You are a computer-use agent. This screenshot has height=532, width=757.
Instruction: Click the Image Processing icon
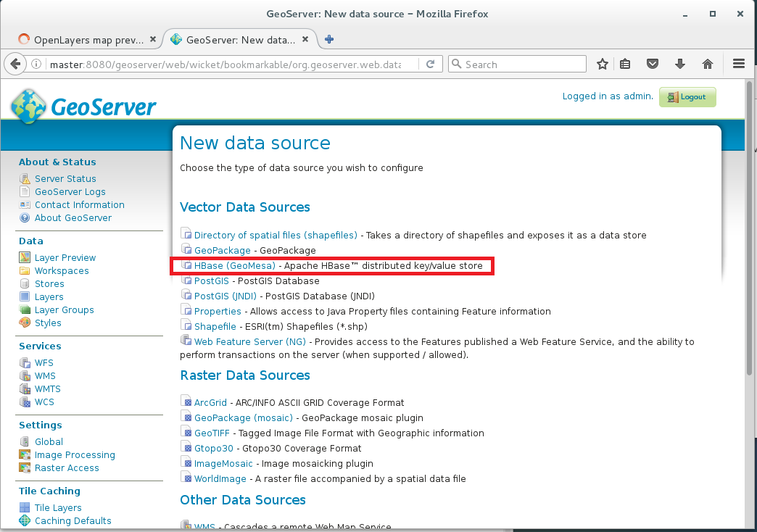click(25, 454)
